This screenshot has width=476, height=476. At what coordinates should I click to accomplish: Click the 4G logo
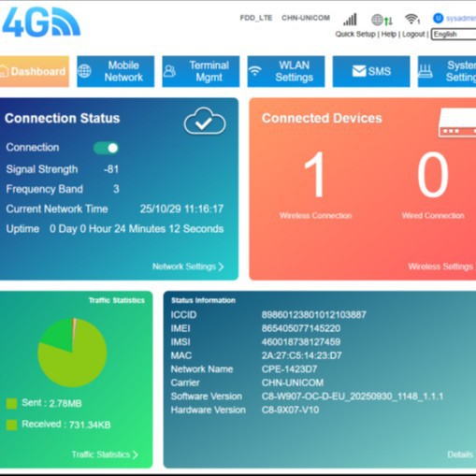tap(41, 22)
